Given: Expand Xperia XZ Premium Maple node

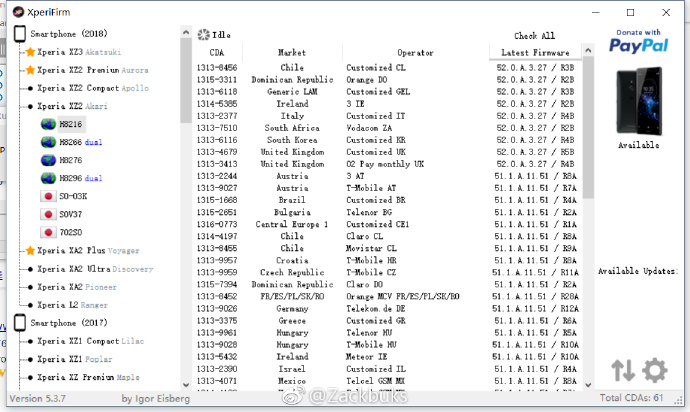Looking at the screenshot, I should coord(88,377).
